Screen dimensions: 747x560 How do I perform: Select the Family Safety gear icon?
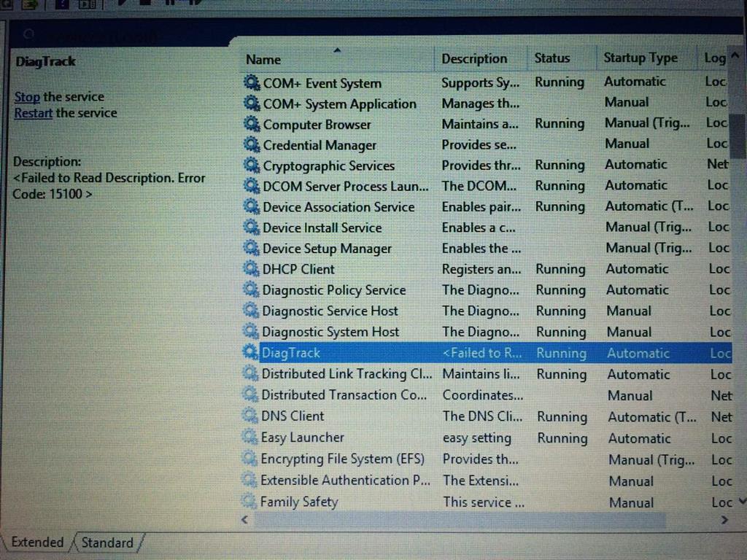(249, 501)
